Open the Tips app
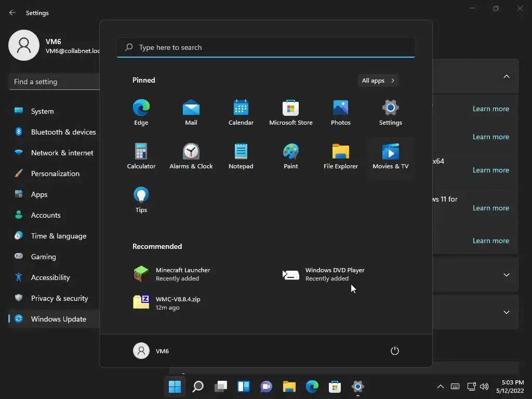This screenshot has height=399, width=532. (141, 200)
